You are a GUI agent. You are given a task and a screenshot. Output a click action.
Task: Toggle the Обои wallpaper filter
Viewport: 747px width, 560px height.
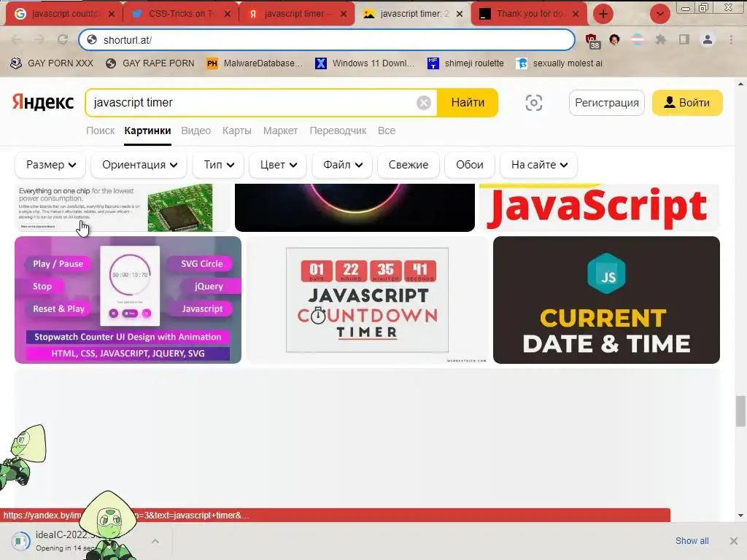pos(469,165)
